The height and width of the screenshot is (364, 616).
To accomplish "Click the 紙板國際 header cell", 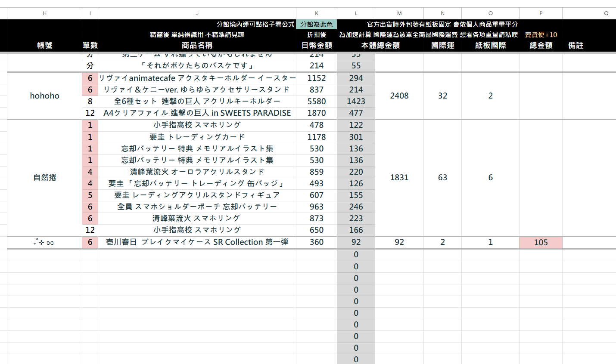I will pos(490,45).
